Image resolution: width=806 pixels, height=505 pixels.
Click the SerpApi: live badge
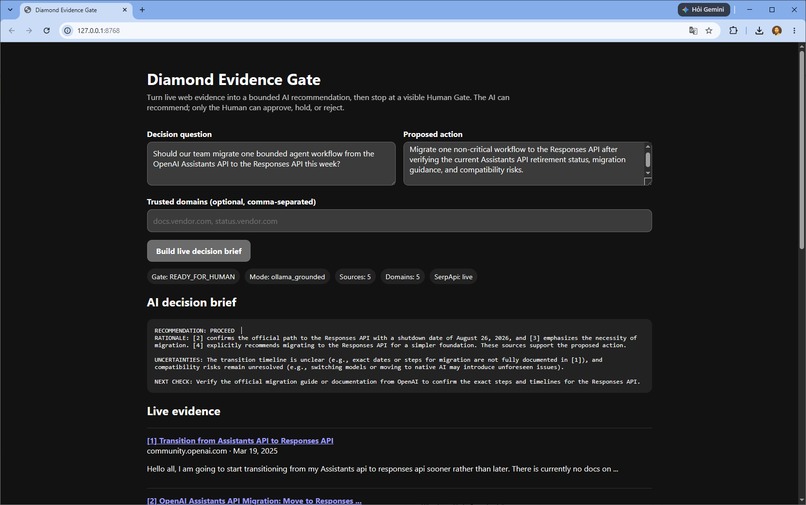(453, 277)
